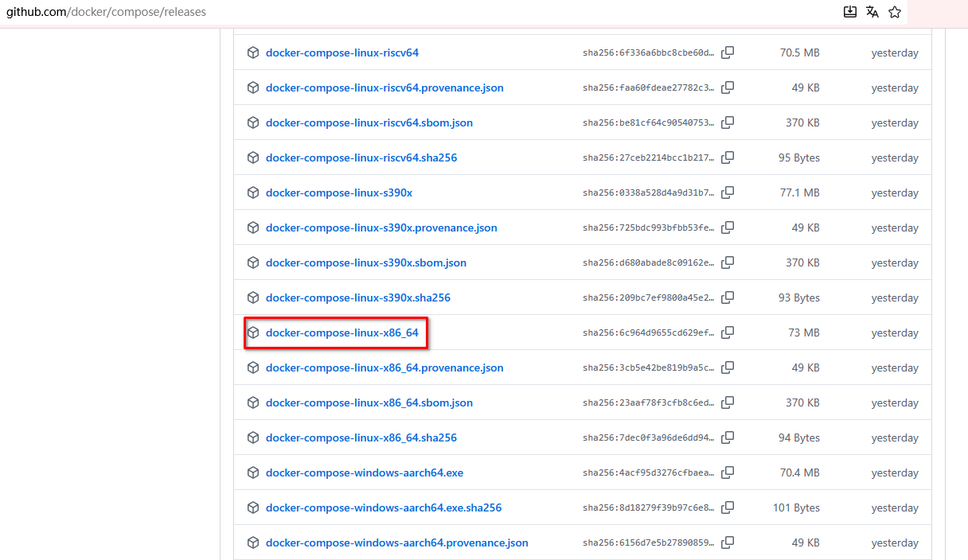Screen dimensions: 968x560
Task: Click install app icon in address bar
Action: click(x=850, y=12)
